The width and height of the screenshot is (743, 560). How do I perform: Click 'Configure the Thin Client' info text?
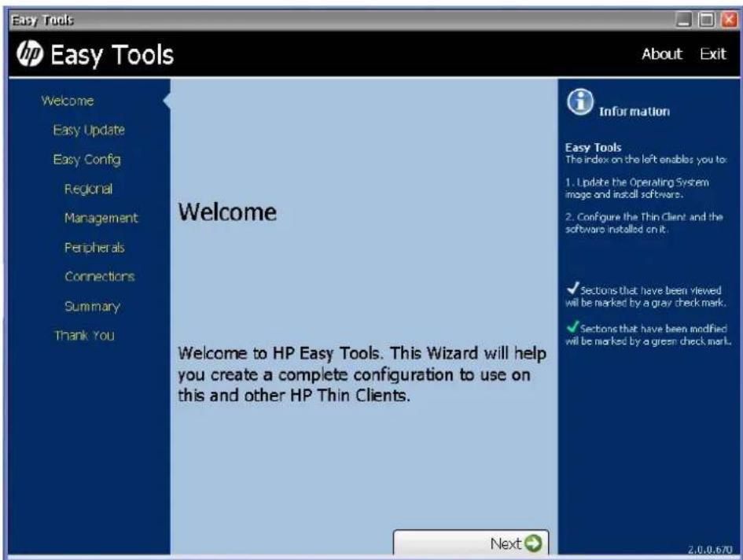pos(643,223)
